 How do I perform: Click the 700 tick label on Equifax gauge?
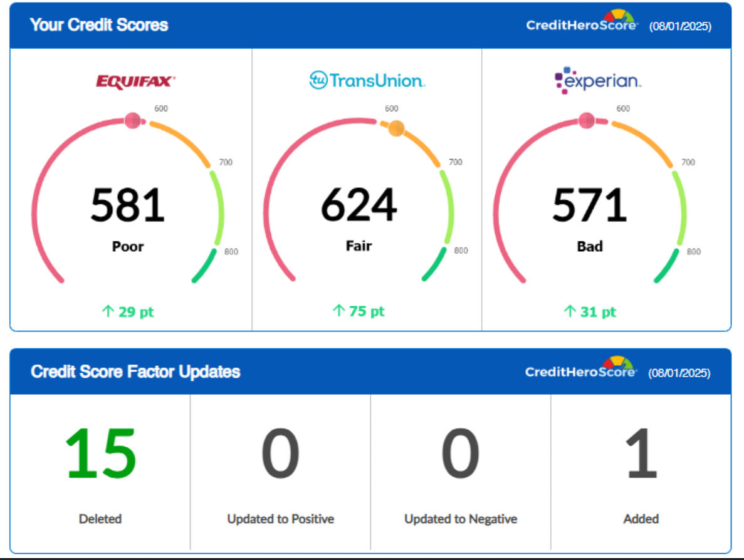(226, 163)
